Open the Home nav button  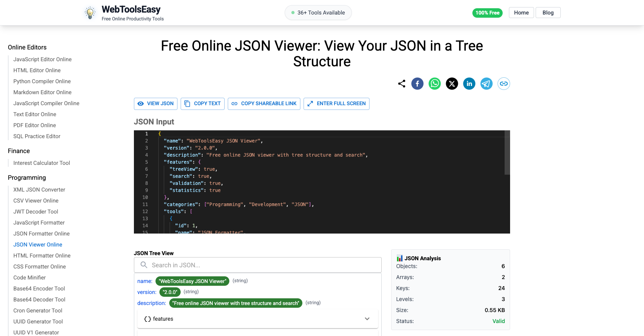[x=521, y=13]
